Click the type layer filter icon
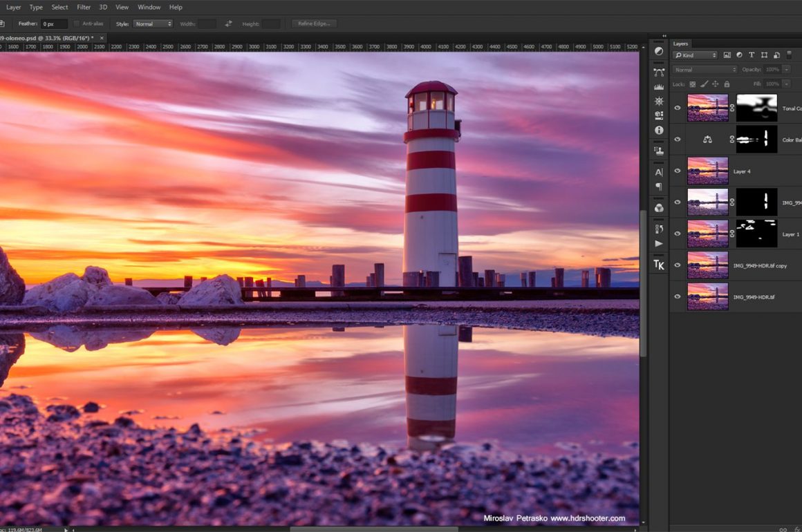 752,55
